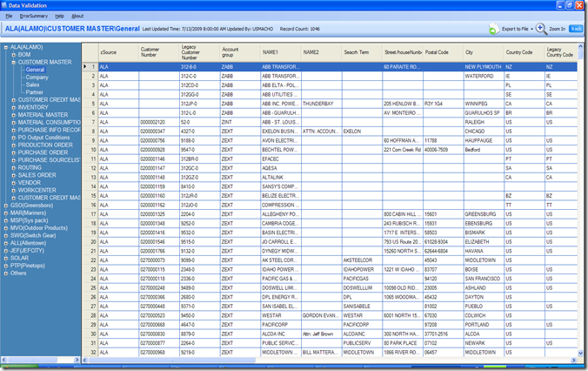Expand the INVENTORY tree node

pos(14,107)
